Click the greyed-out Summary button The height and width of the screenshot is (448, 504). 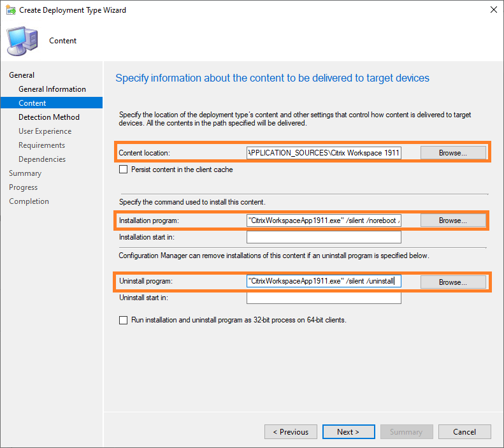pos(407,431)
